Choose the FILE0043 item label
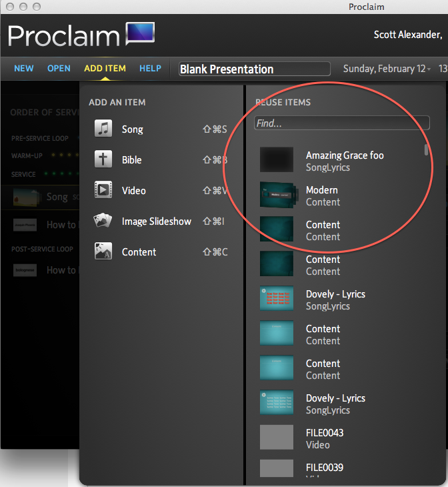The image size is (448, 487). pyautogui.click(x=325, y=433)
